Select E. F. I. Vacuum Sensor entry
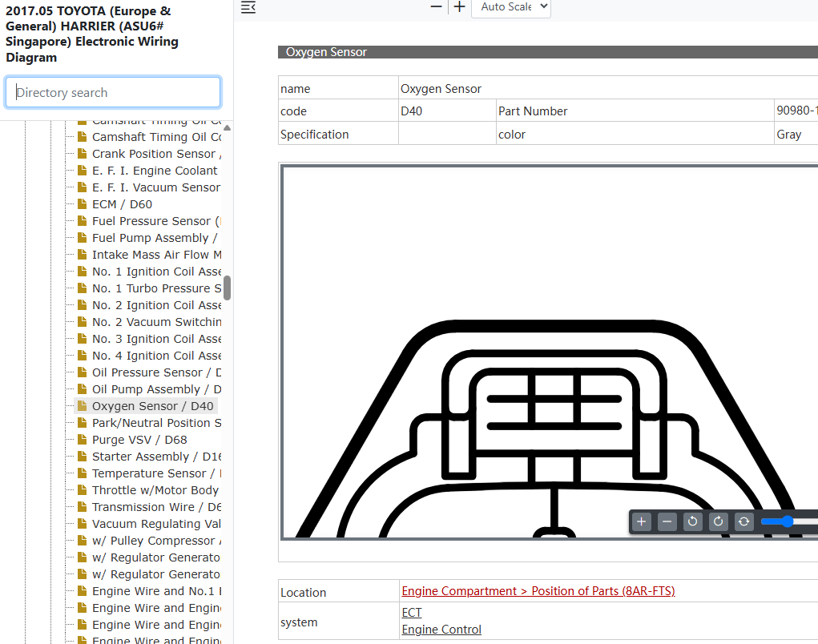This screenshot has height=644, width=818. [156, 187]
